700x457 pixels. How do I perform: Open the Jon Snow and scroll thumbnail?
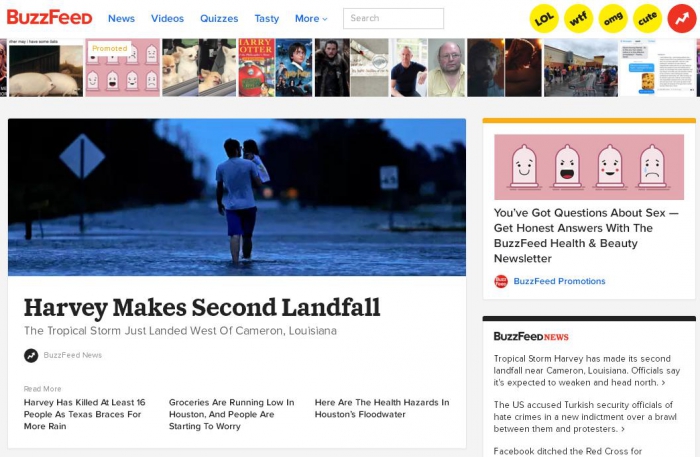coord(352,67)
